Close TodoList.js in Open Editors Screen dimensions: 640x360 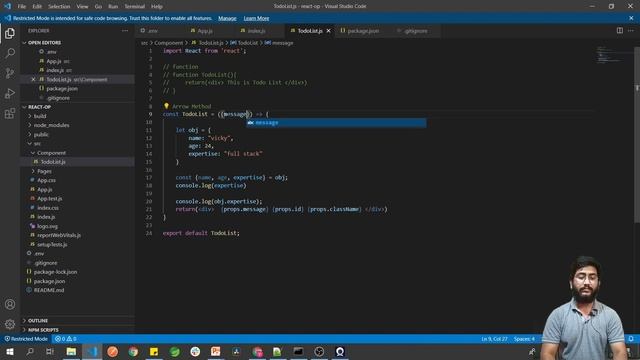[x=33, y=79]
